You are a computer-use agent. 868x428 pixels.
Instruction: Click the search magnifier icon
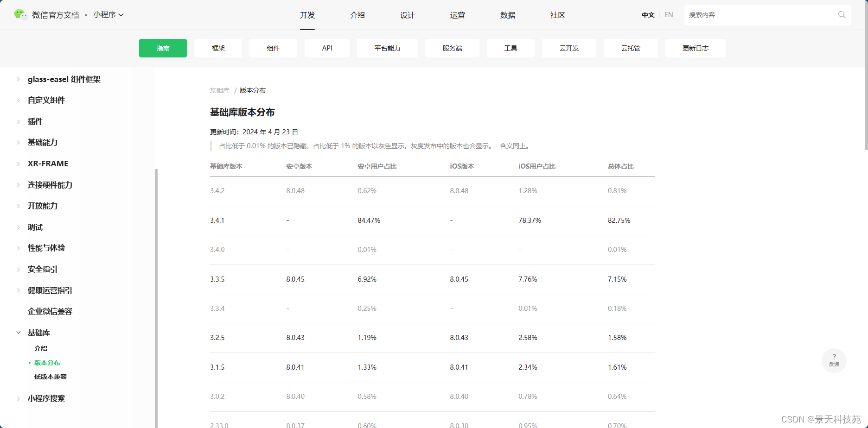tap(841, 14)
